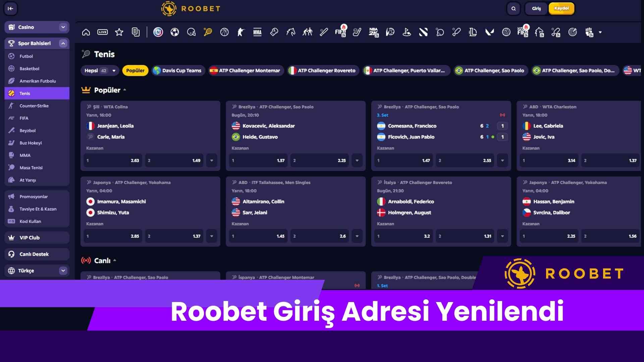
Task: Select the wrestling fighters icon
Action: point(307,32)
